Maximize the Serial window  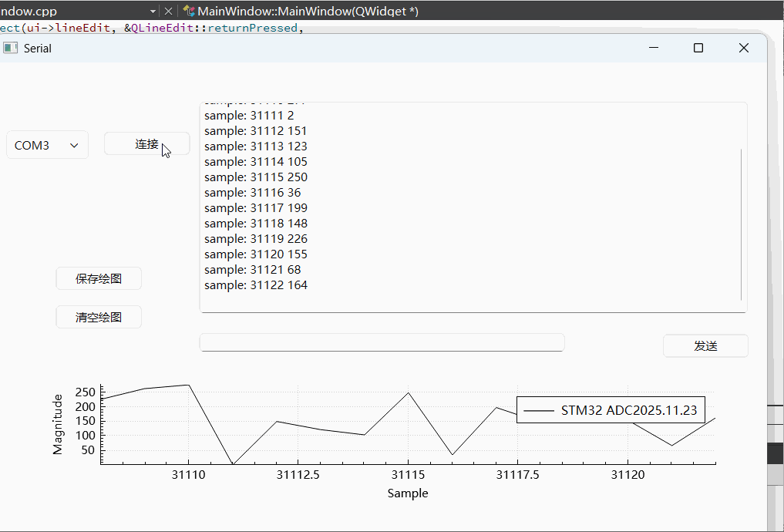698,48
